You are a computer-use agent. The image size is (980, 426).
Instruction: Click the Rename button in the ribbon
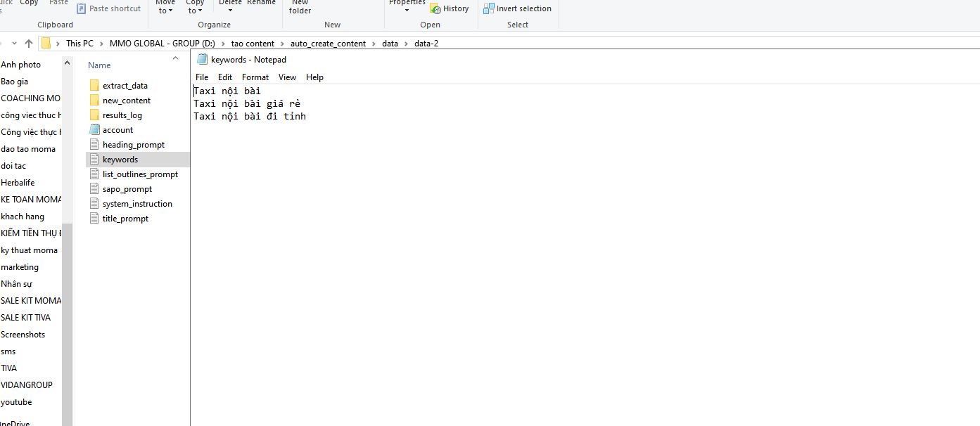pos(261,3)
